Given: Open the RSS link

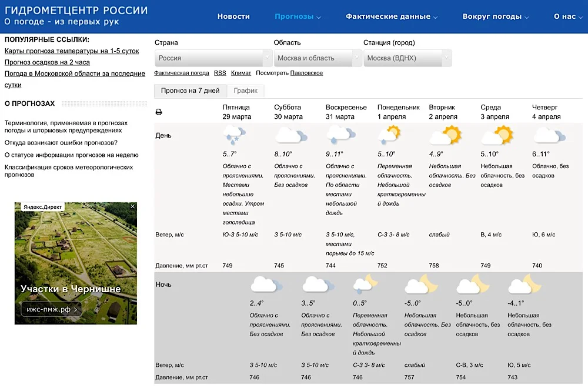Looking at the screenshot, I should (x=220, y=73).
